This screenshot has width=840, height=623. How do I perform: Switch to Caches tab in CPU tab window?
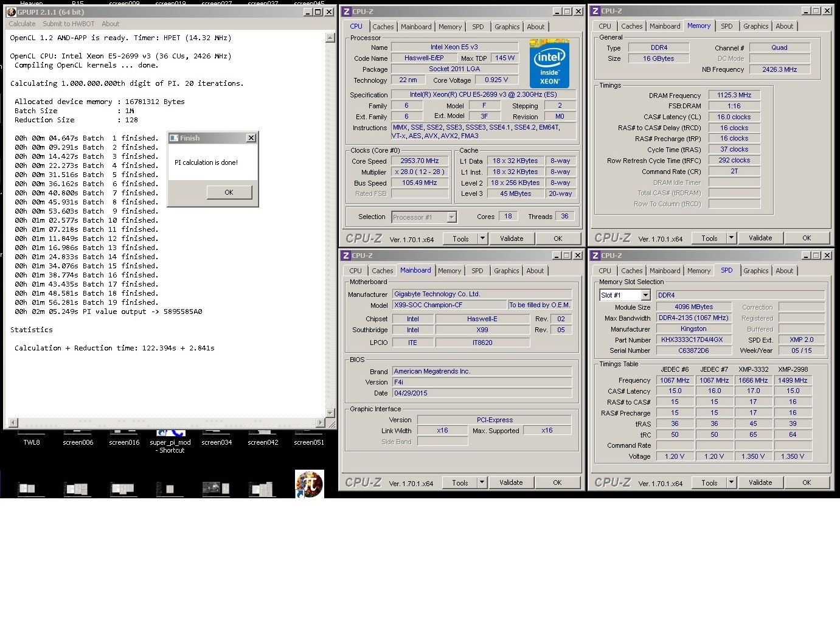coord(383,27)
